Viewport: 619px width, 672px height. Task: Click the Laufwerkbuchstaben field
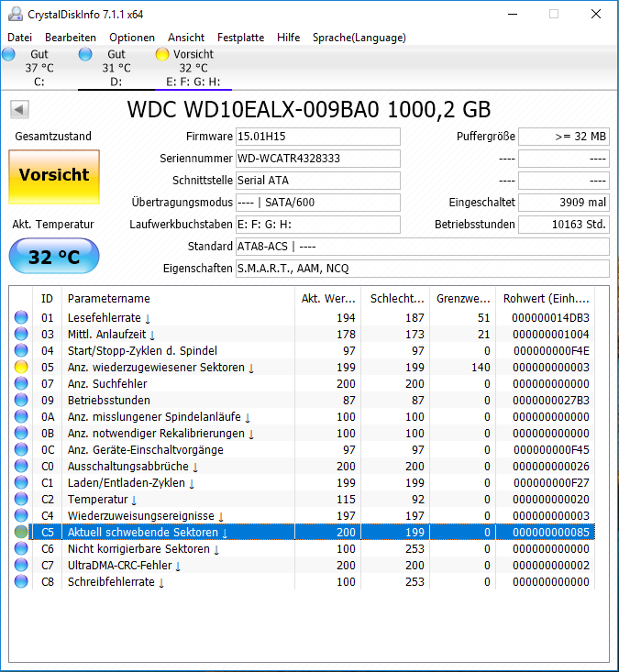point(318,224)
